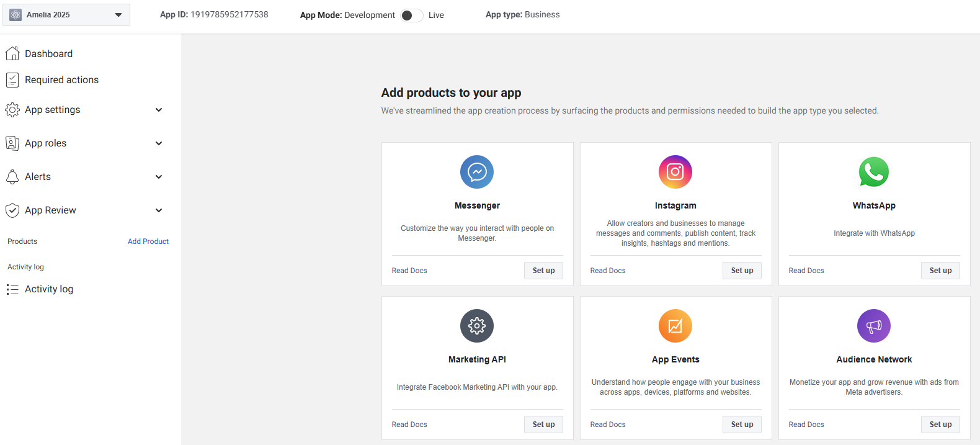Open the Amelia 2025 app selector dropdown
The image size is (980, 445).
[x=66, y=15]
